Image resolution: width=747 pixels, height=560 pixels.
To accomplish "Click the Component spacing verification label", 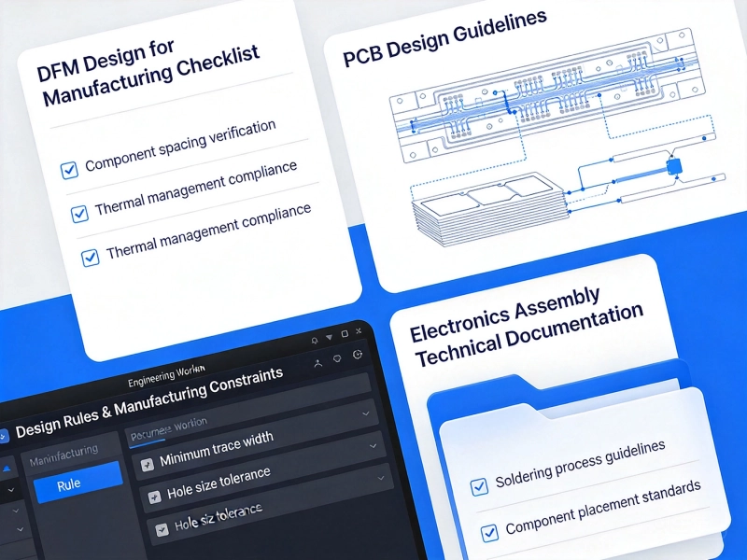I will click(x=180, y=146).
